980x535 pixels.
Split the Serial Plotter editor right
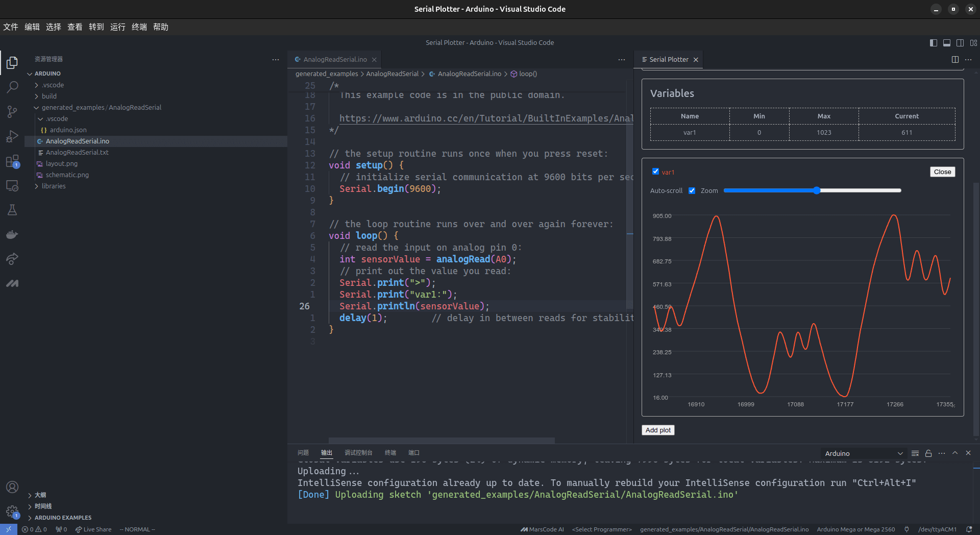pos(955,60)
